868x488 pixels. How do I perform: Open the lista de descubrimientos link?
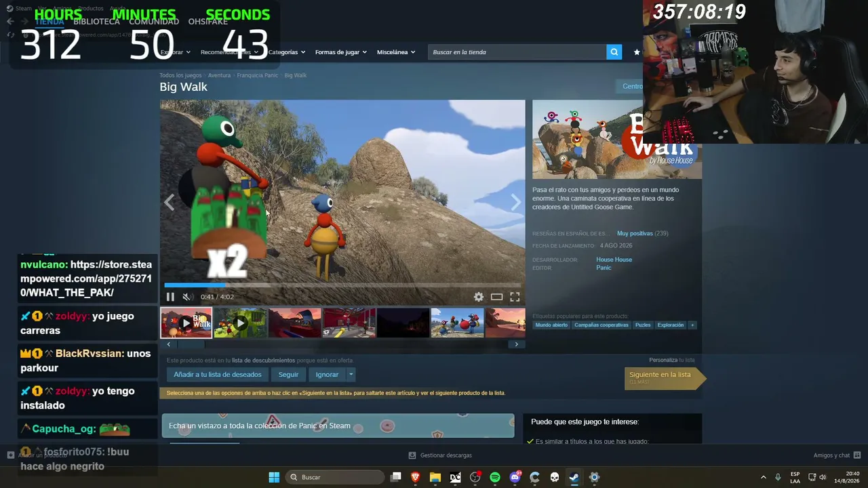tap(263, 361)
